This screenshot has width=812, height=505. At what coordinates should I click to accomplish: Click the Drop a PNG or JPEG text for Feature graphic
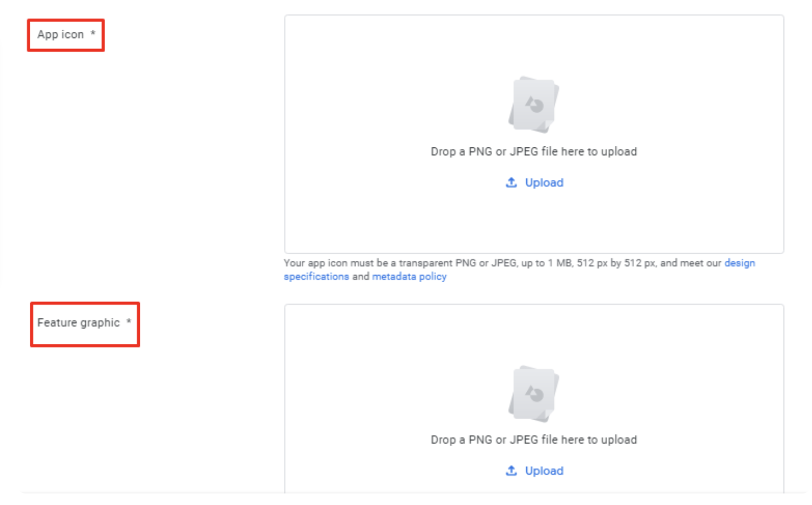[x=533, y=440]
